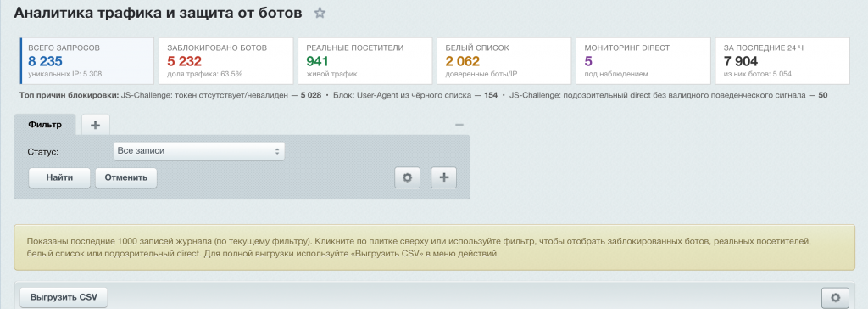Click 'User-Agent из чёрного списка' reason text

pos(415,95)
